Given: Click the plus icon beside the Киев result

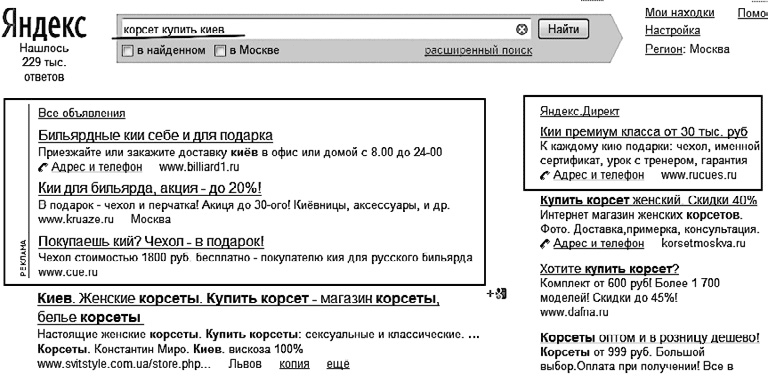Looking at the screenshot, I should [x=496, y=294].
